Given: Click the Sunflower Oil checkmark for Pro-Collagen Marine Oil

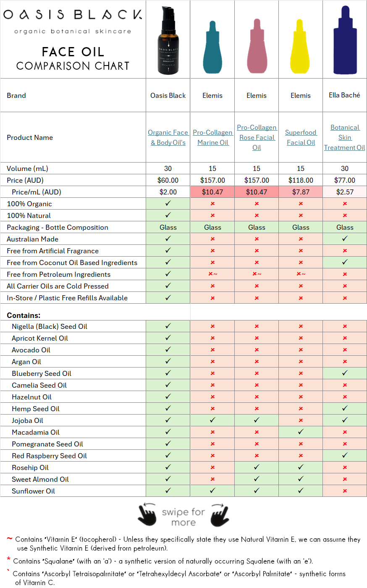Looking at the screenshot, I should pos(212,491).
